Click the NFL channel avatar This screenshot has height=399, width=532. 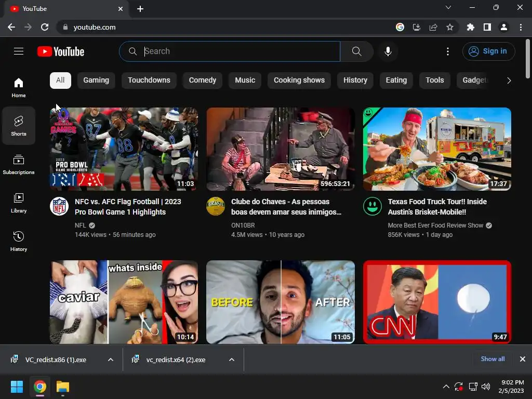pos(59,206)
